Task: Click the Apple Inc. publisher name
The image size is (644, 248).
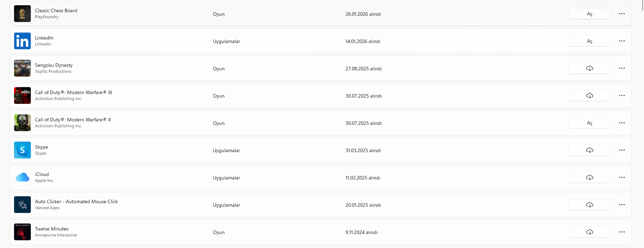Action: click(x=44, y=180)
